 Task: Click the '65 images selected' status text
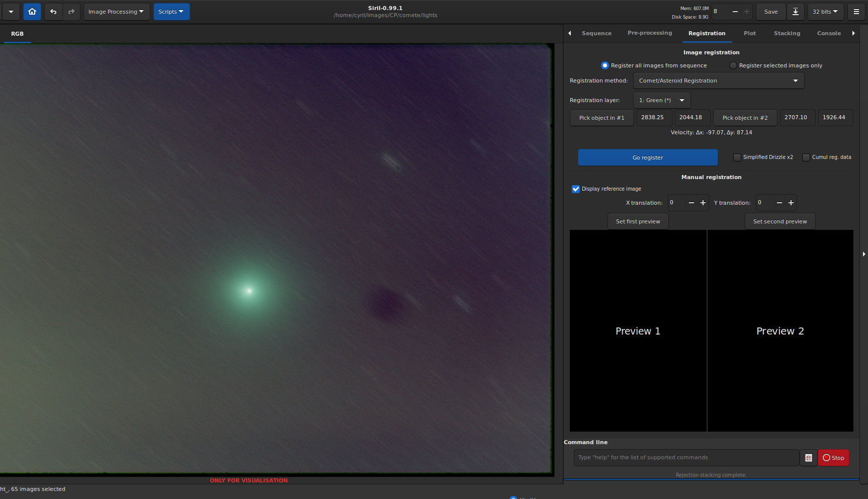38,489
